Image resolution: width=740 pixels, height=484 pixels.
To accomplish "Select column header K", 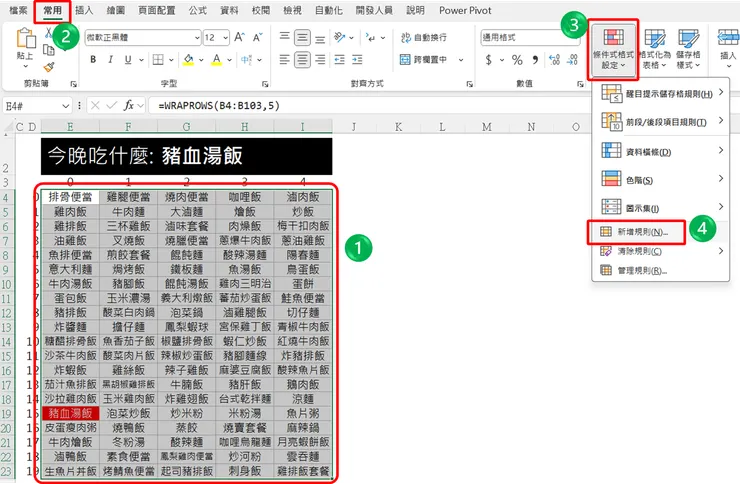I will [x=398, y=126].
